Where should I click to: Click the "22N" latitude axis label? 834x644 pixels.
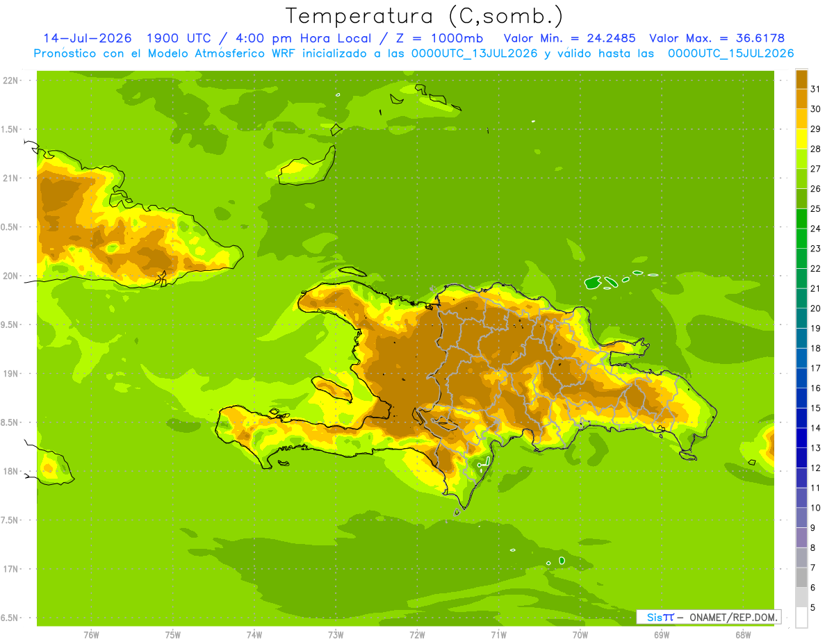click(x=11, y=81)
